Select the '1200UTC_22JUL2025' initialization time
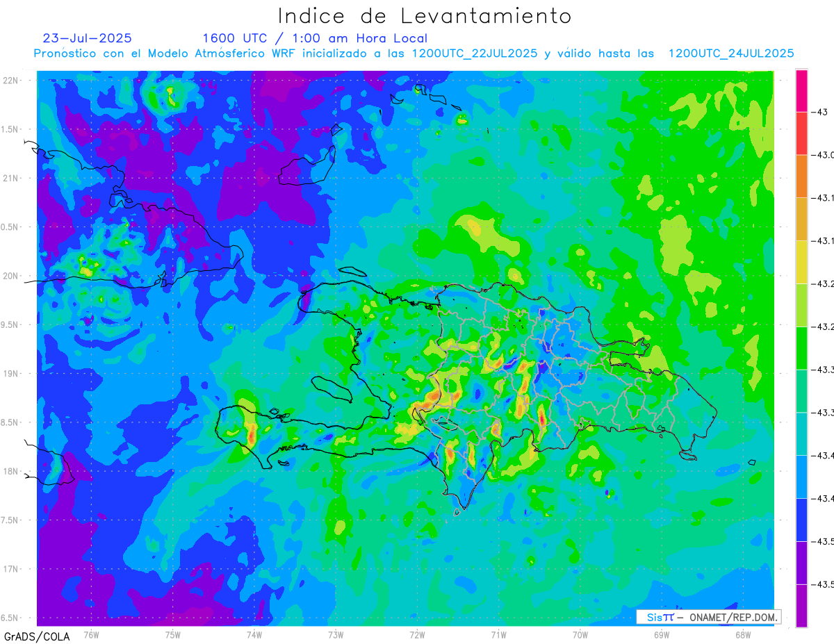The image size is (834, 644). click(x=475, y=53)
